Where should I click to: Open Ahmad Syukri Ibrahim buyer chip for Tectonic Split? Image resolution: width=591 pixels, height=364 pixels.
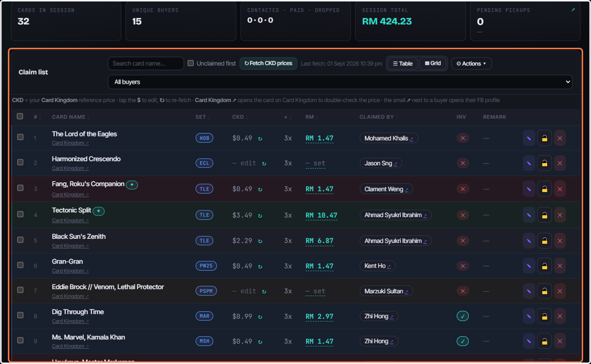(395, 215)
